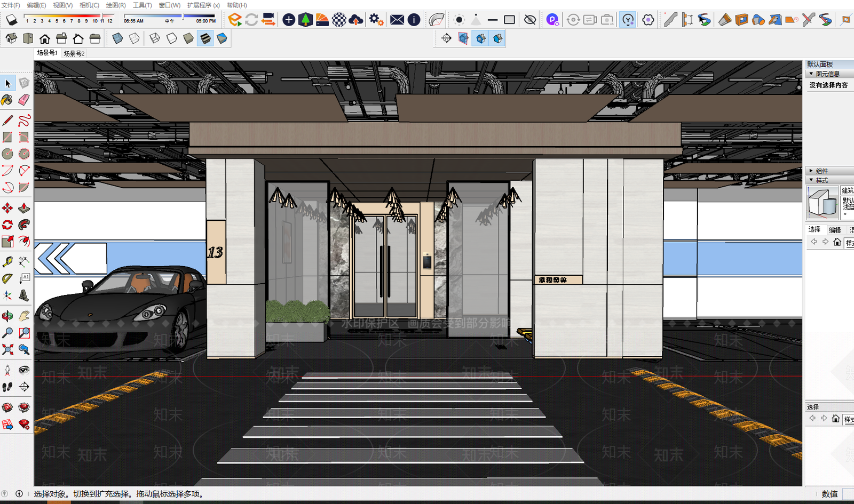Click the 默认面板 tray title
This screenshot has width=854, height=504.
(820, 65)
